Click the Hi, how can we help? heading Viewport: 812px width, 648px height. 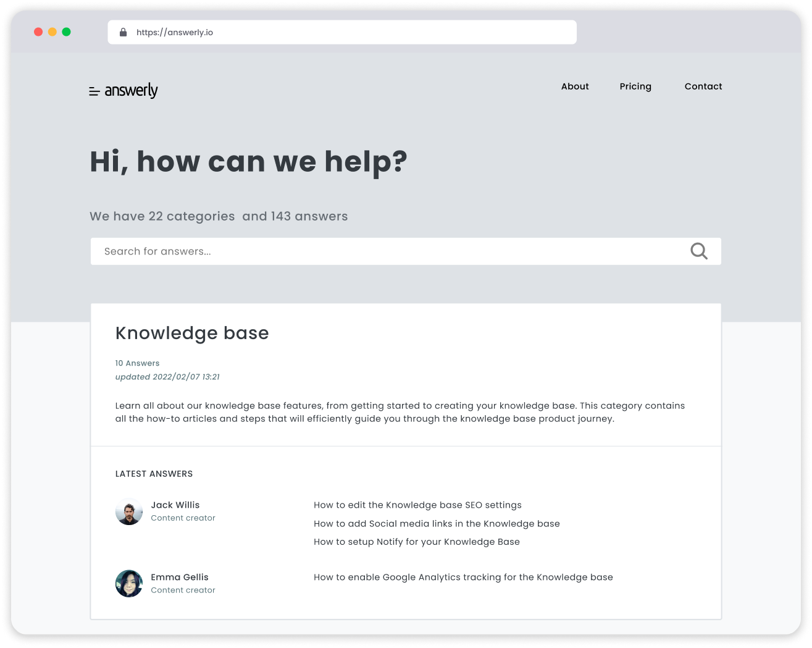(249, 162)
